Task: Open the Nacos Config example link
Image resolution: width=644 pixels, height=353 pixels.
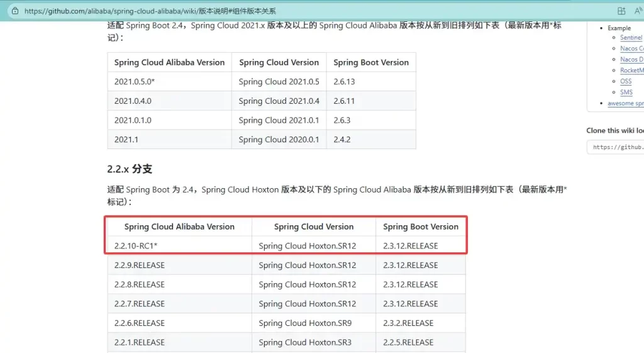Action: 631,48
